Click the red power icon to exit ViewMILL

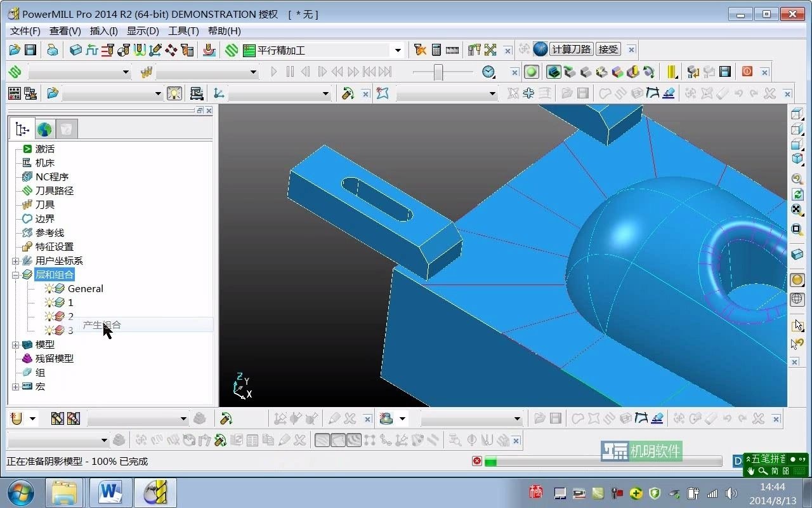[747, 72]
